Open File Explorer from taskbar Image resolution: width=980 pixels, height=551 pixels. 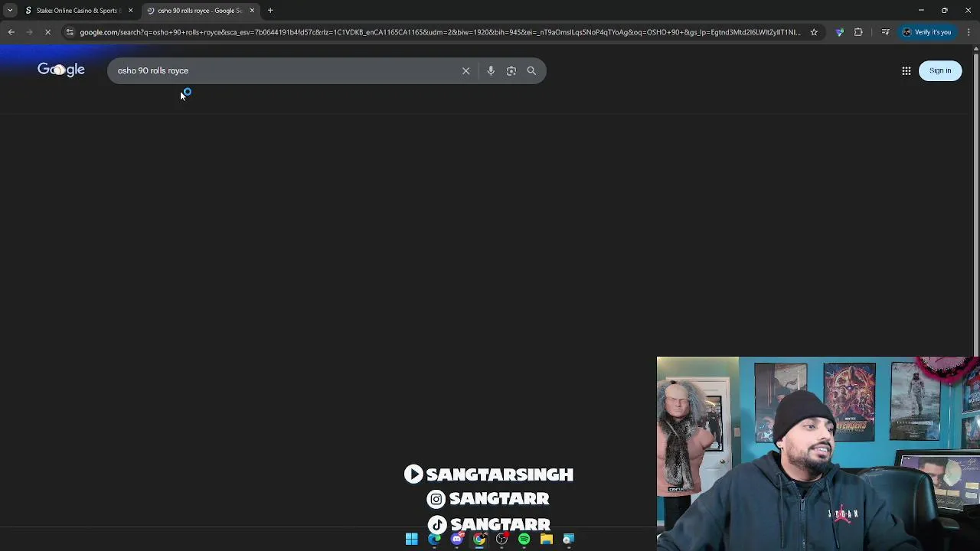click(547, 540)
